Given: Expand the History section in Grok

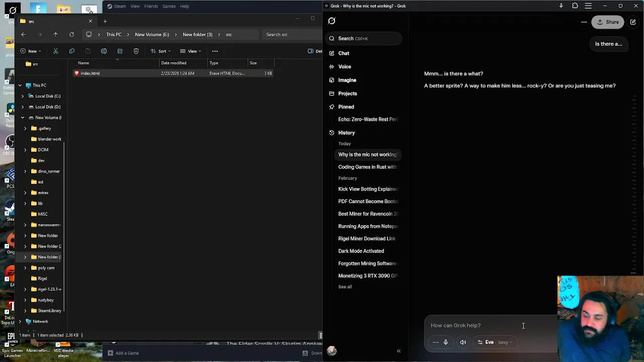Looking at the screenshot, I should 347,133.
